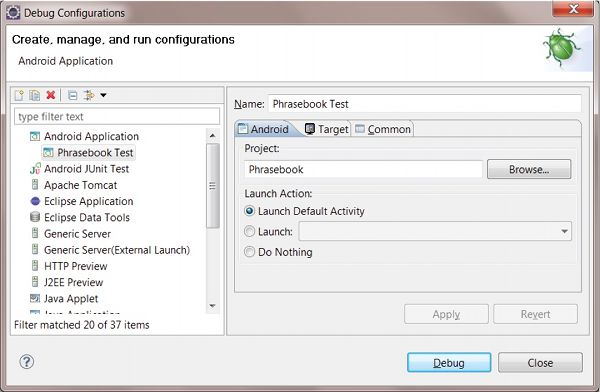Open filter dropdown arrow in toolbar

(x=103, y=95)
